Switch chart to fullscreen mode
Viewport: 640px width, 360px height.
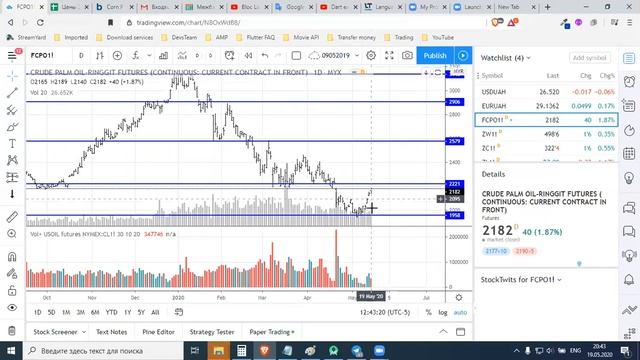coord(389,56)
